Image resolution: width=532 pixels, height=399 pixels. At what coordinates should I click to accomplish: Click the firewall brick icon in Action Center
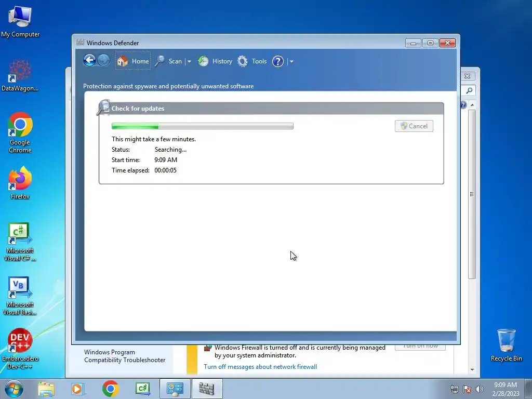208,348
